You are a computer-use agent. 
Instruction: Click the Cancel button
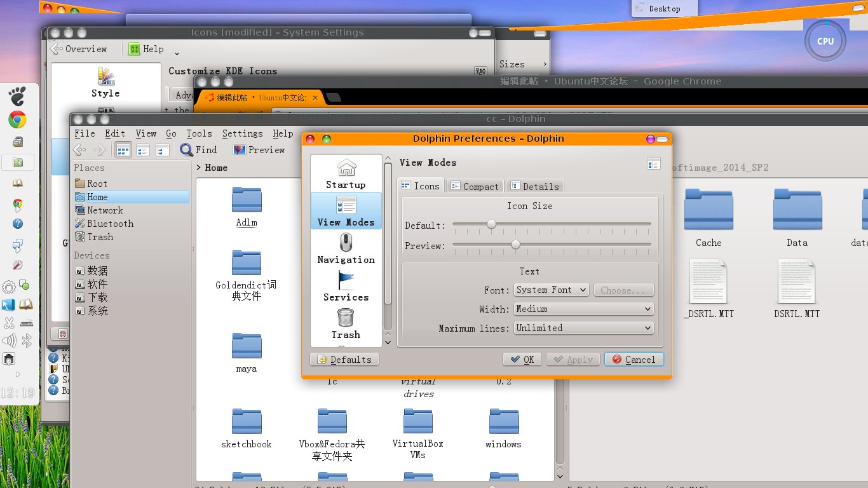pyautogui.click(x=634, y=360)
